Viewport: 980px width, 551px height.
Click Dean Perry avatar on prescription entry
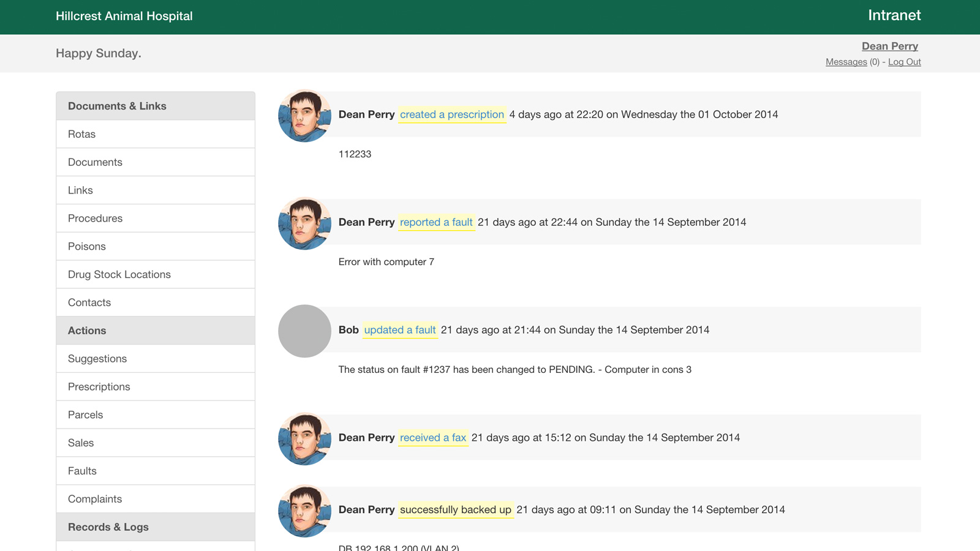pyautogui.click(x=304, y=116)
